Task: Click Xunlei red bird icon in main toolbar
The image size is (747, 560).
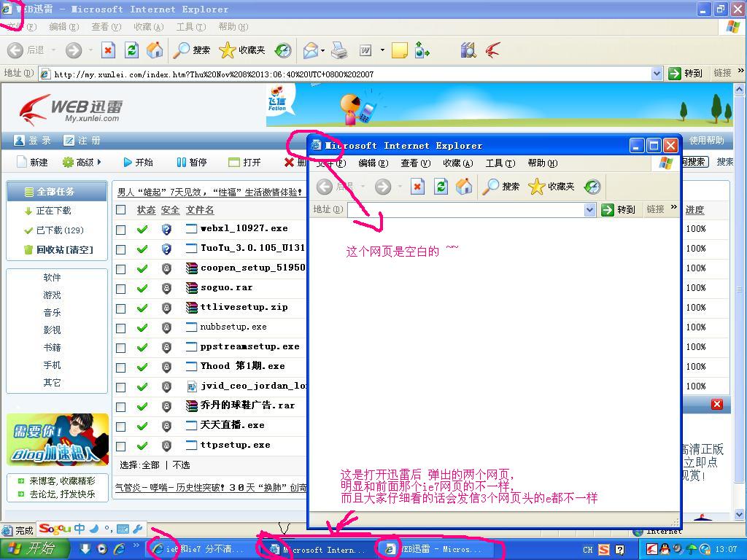Action: [x=493, y=50]
